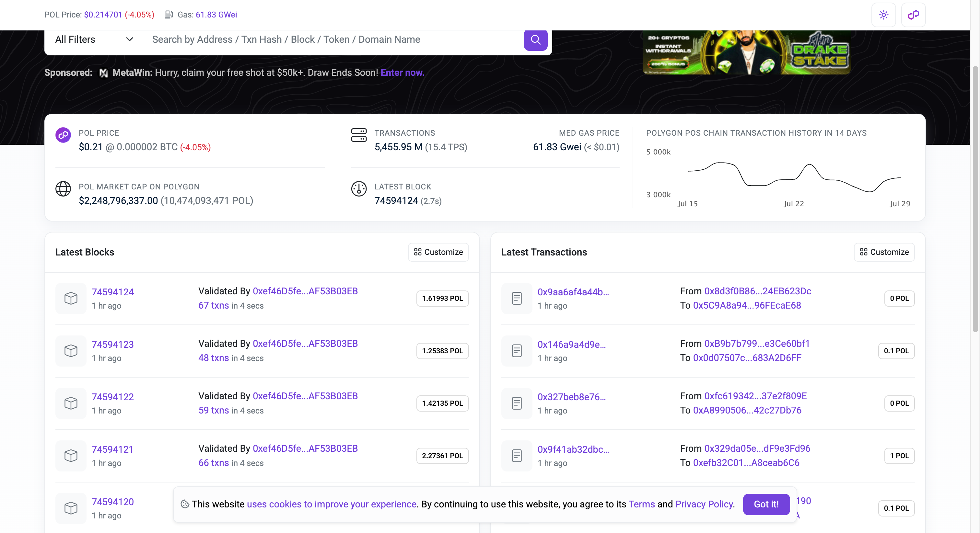The height and width of the screenshot is (533, 980).
Task: Open Customize for Latest Transactions
Action: 884,252
